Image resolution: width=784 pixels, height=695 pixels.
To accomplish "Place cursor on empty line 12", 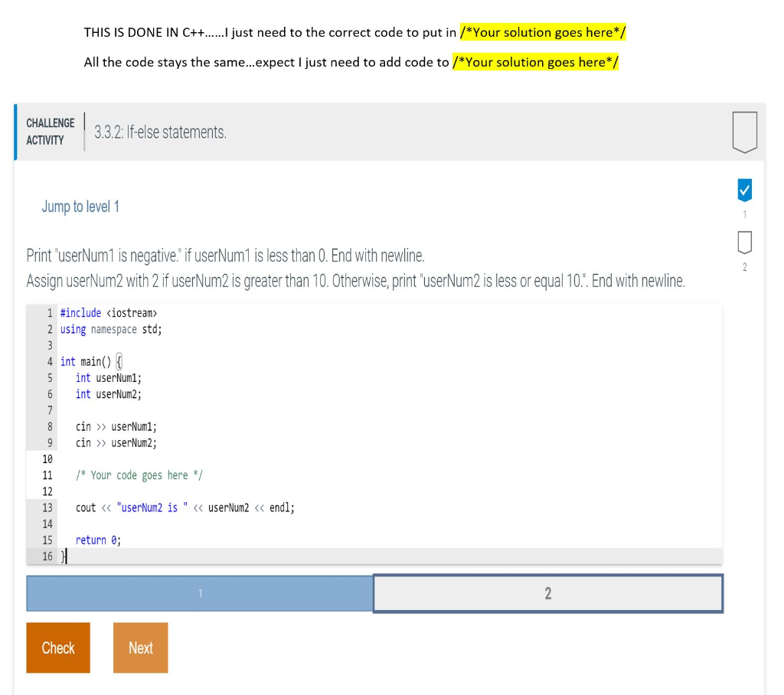I will (390, 491).
